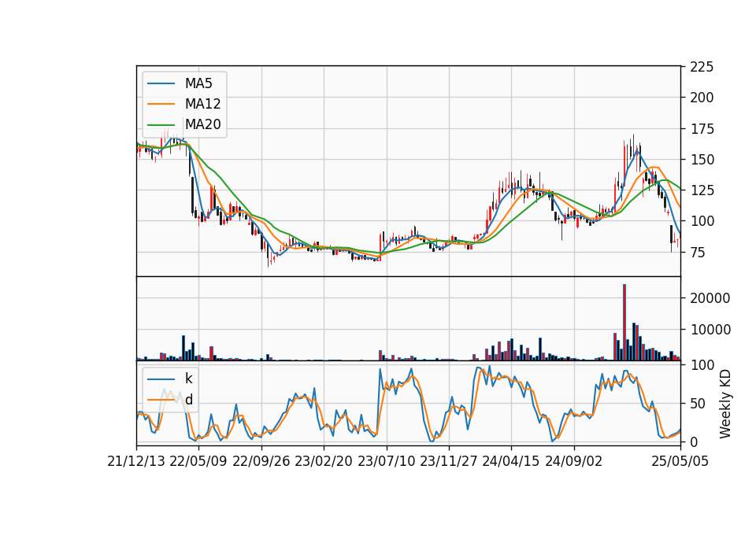
Task: Click the 125 price axis tick
Action: point(702,190)
